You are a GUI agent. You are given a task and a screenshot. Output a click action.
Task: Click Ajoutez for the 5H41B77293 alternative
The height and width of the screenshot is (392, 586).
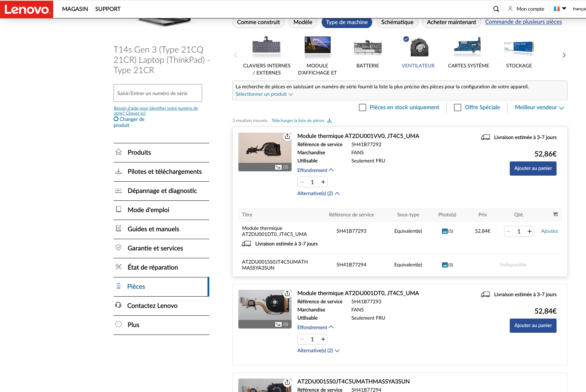pos(549,231)
